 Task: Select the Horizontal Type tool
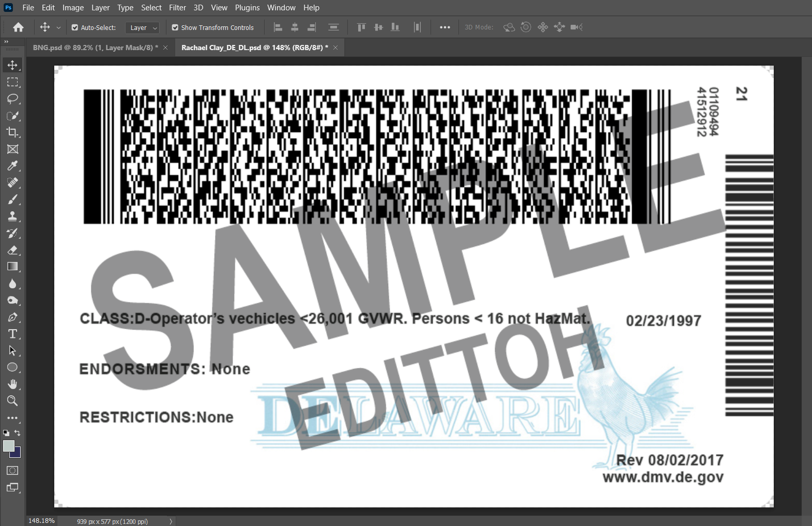pos(12,334)
